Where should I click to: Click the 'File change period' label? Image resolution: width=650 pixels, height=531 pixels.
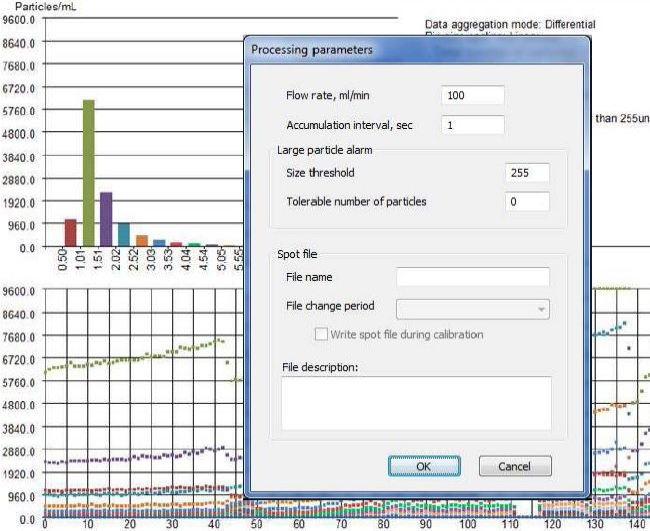click(330, 306)
